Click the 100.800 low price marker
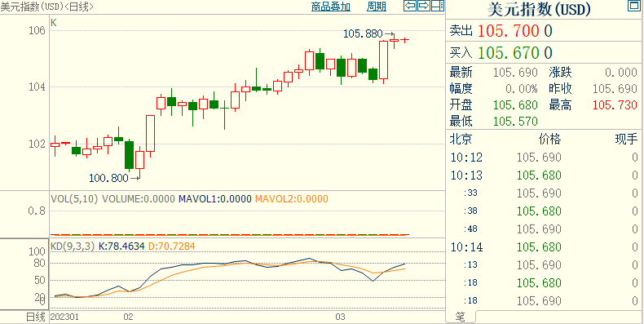This screenshot has width=644, height=324. 108,178
